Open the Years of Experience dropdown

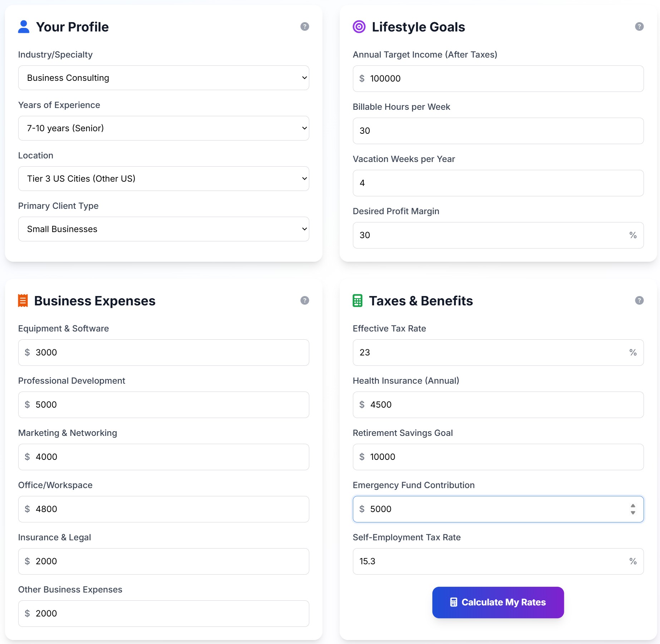pyautogui.click(x=163, y=128)
